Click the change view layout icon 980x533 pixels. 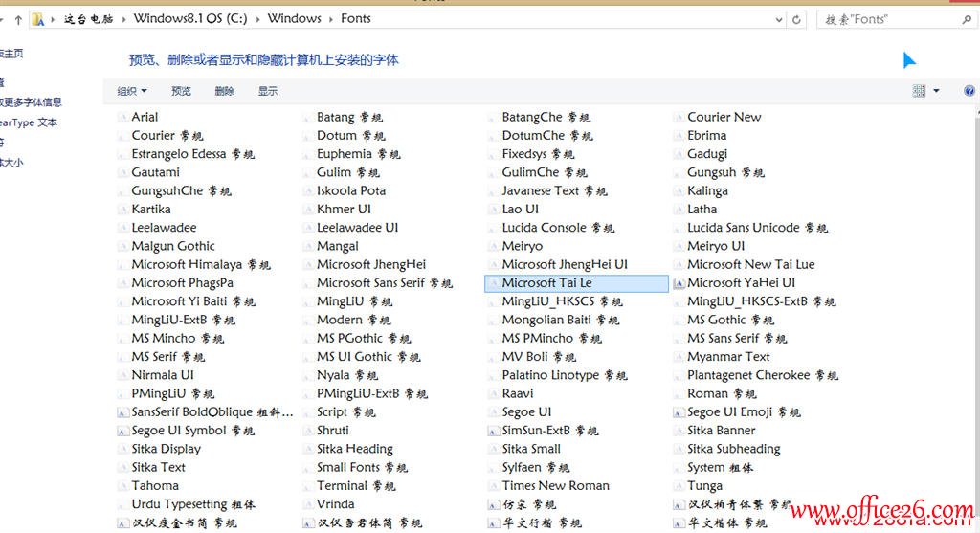click(920, 91)
